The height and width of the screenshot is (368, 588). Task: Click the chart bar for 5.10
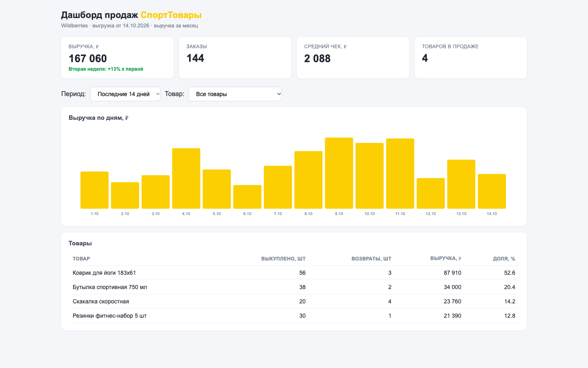point(217,189)
